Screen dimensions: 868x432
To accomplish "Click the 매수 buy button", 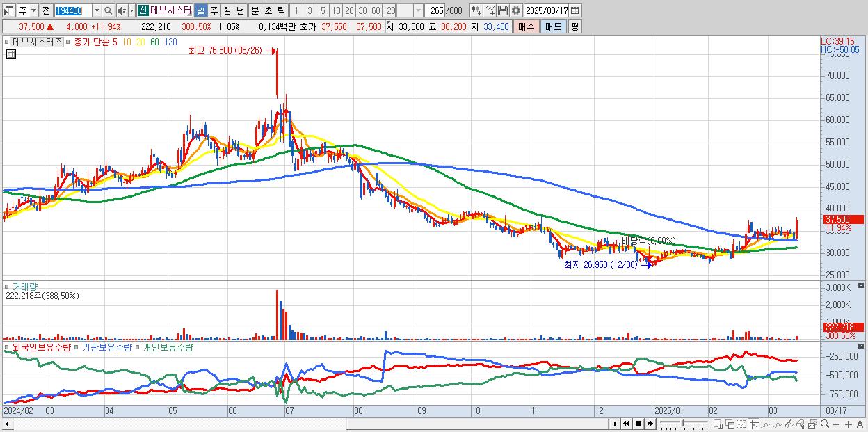I will 527,26.
